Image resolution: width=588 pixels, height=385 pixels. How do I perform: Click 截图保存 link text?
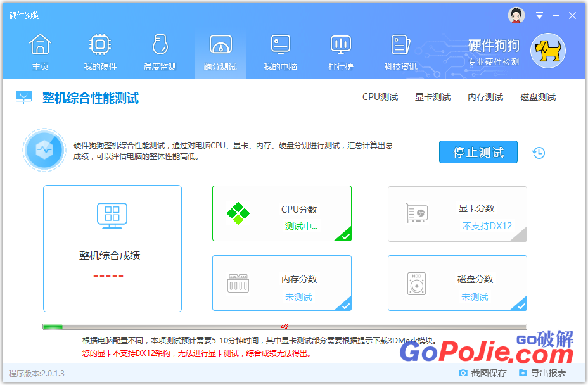489,373
